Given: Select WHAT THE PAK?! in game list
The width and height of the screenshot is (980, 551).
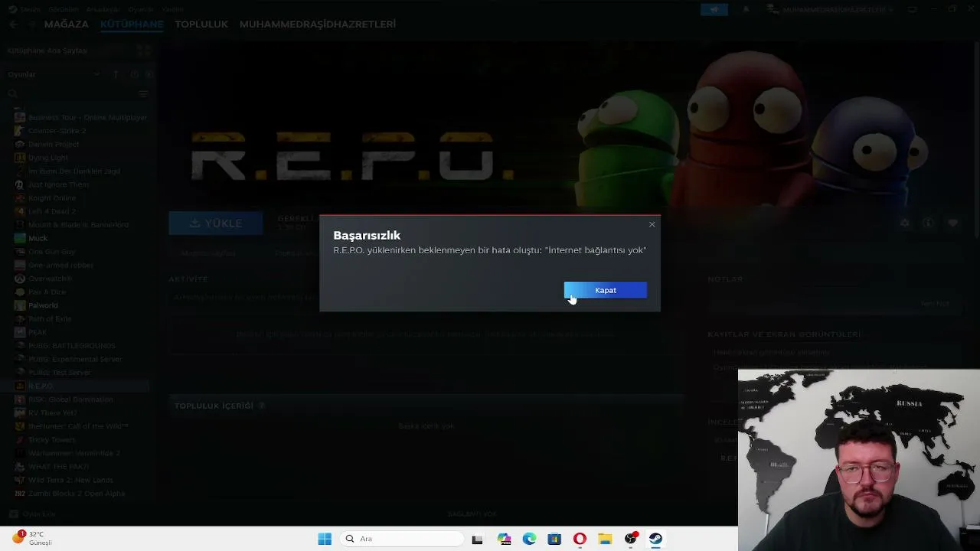Looking at the screenshot, I should 51,466.
